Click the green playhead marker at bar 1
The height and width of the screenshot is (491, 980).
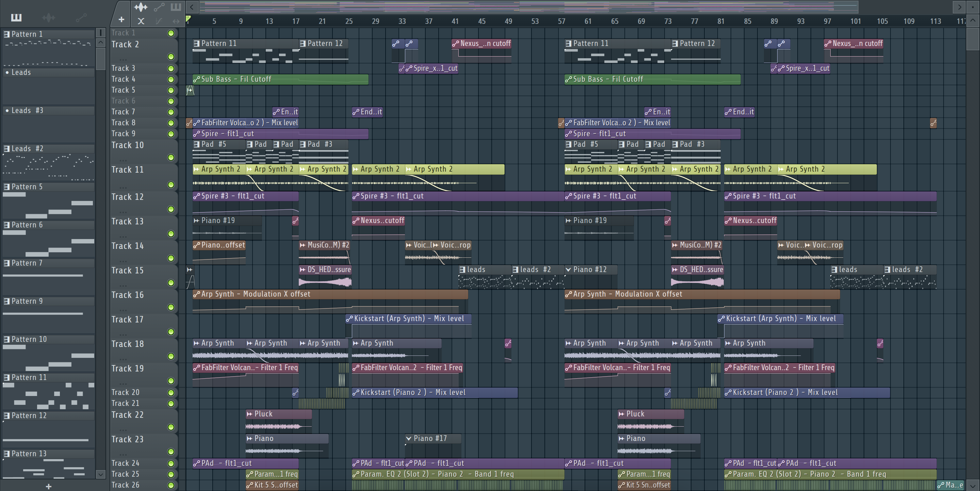tap(188, 18)
